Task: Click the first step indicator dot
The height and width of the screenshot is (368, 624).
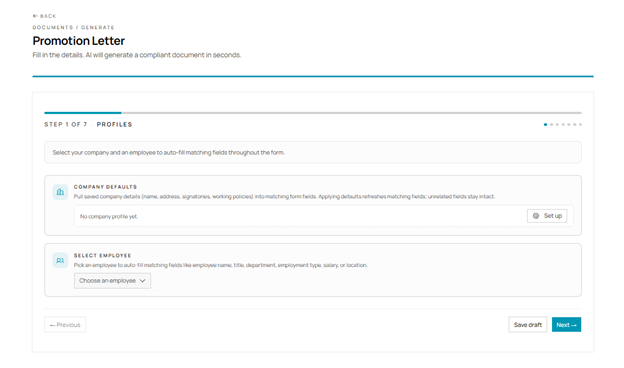Action: [x=545, y=125]
